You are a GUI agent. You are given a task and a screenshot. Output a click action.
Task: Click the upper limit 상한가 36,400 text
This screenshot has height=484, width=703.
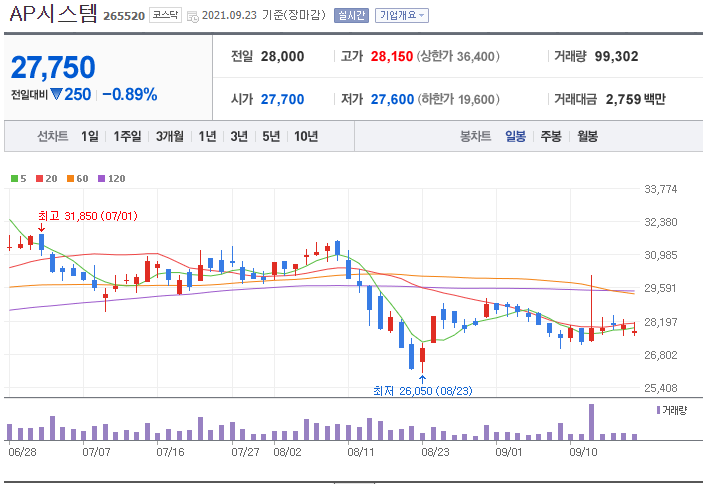pyautogui.click(x=458, y=56)
